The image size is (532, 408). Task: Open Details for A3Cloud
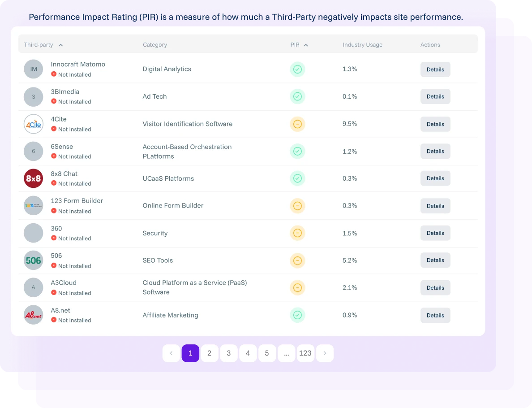[x=435, y=288]
